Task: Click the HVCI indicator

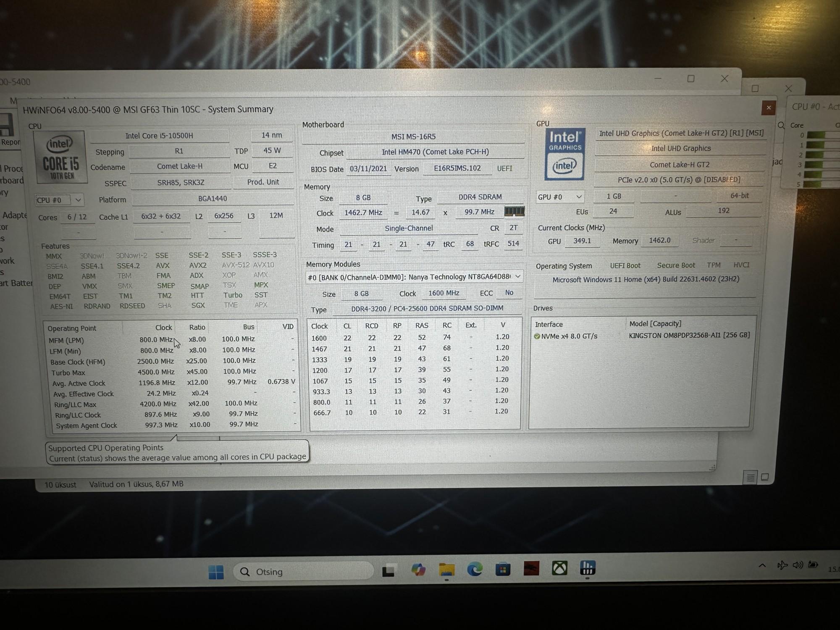Action: click(x=741, y=265)
